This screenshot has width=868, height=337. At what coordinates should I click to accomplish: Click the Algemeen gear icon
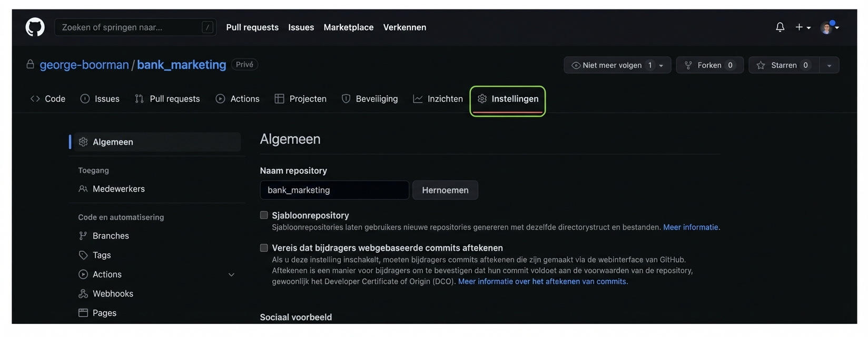point(83,142)
